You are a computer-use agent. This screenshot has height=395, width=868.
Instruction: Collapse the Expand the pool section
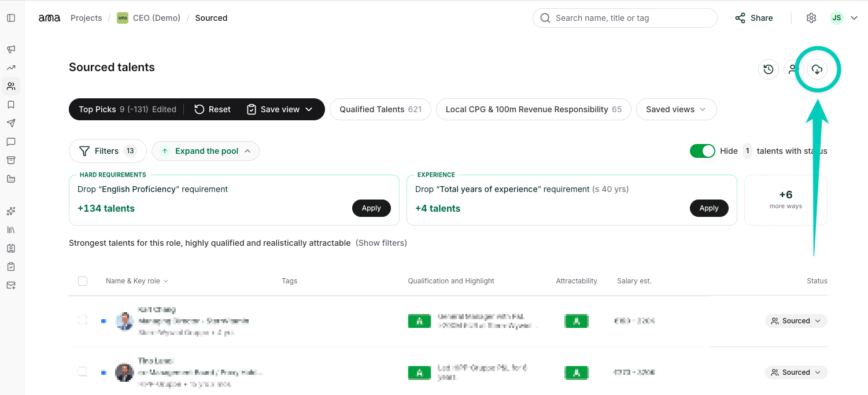tap(206, 151)
